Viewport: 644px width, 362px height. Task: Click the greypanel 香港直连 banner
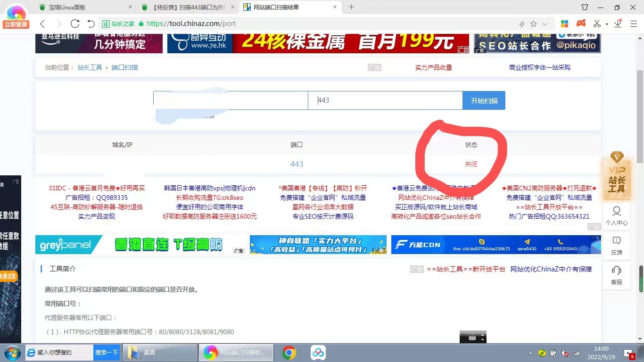[x=140, y=245]
